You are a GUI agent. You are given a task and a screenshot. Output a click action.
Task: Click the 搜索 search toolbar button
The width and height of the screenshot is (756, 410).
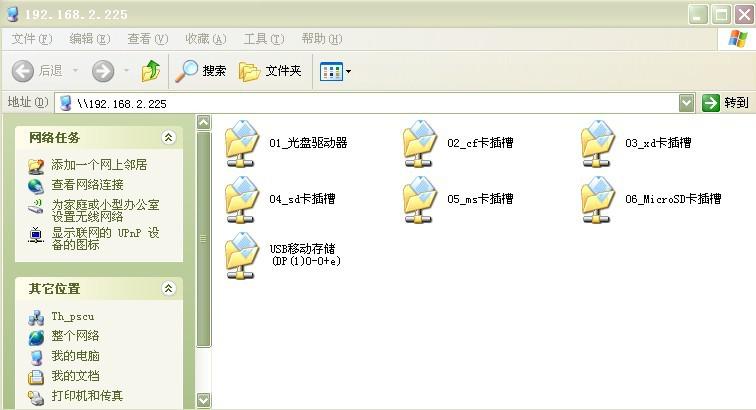click(201, 71)
